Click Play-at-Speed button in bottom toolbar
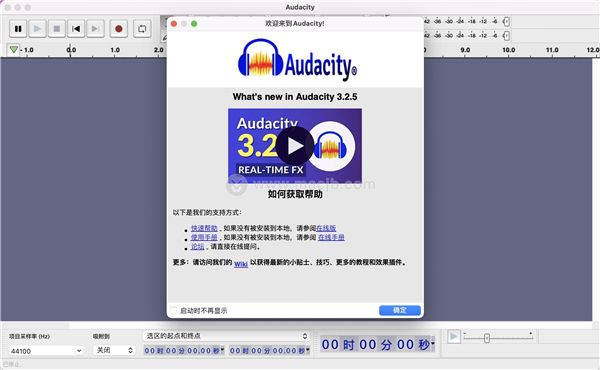This screenshot has height=370, width=600. [454, 337]
